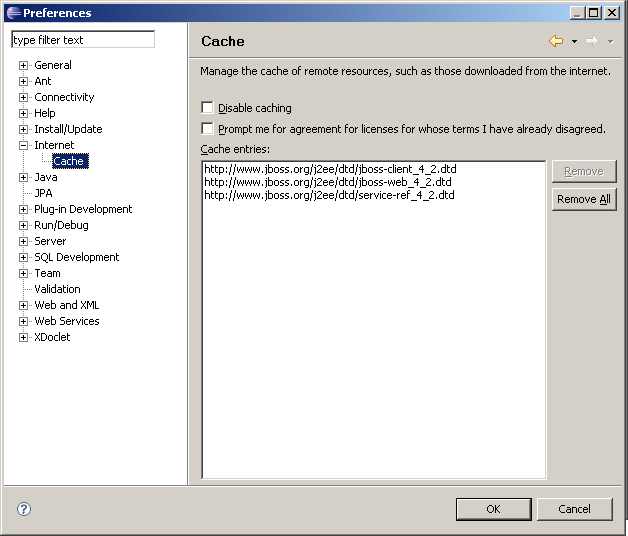Click the forward navigation arrow icon
This screenshot has width=628, height=536.
[x=592, y=41]
